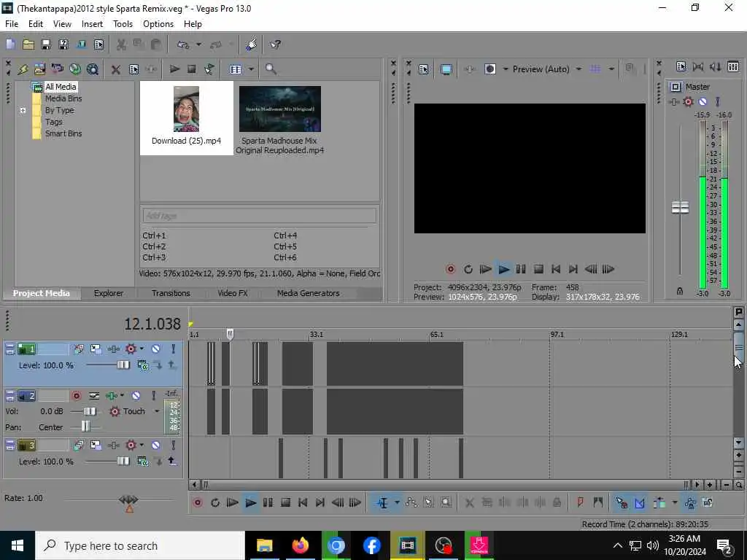The height and width of the screenshot is (560, 747).
Task: Solo video track 3
Action: pos(174,446)
